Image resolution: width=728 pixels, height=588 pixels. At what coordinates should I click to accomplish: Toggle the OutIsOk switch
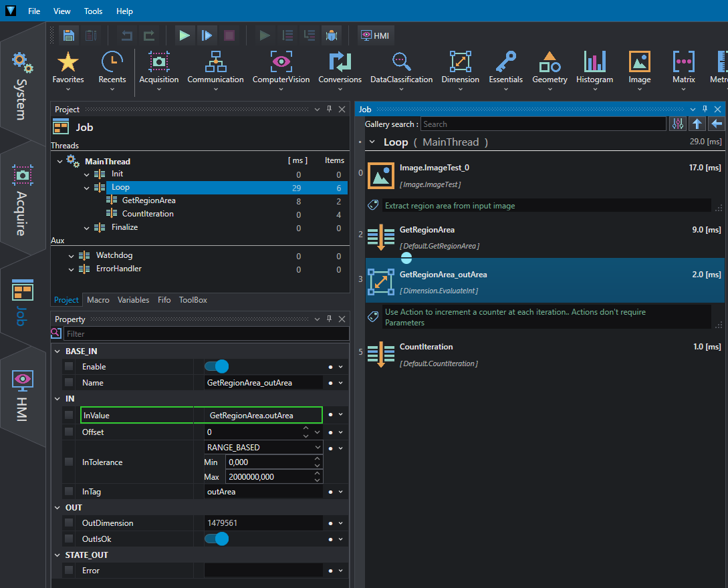[217, 539]
